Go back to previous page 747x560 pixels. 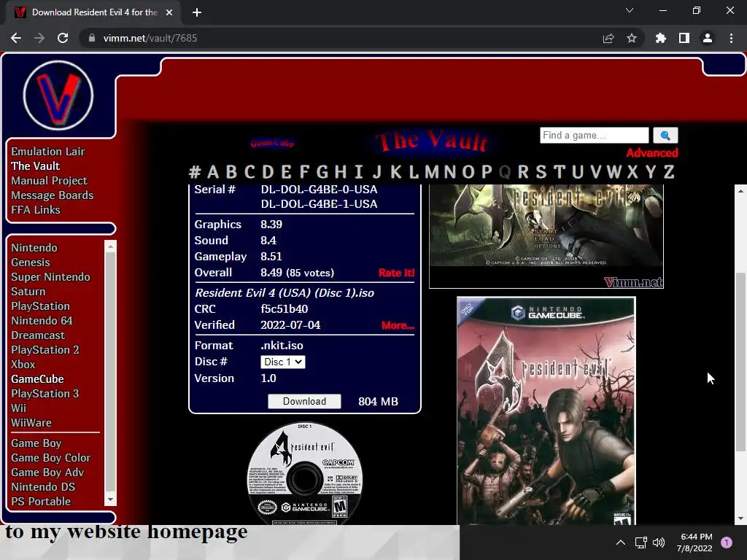(x=16, y=38)
